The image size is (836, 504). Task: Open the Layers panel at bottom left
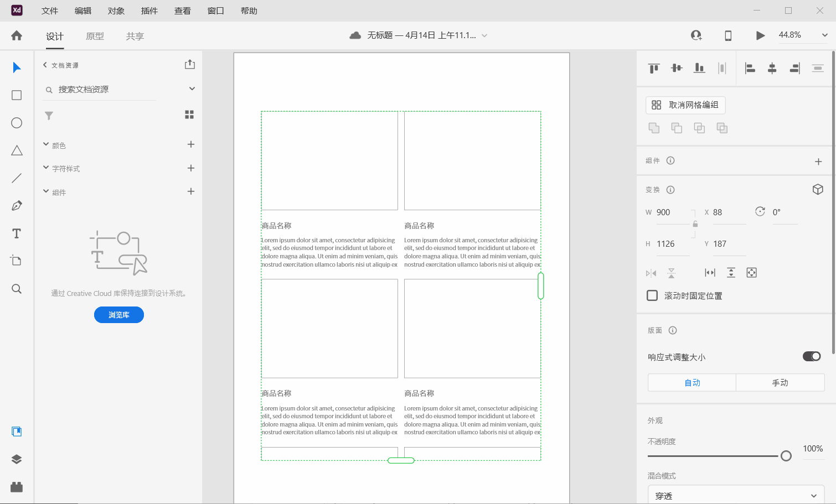coord(16,459)
